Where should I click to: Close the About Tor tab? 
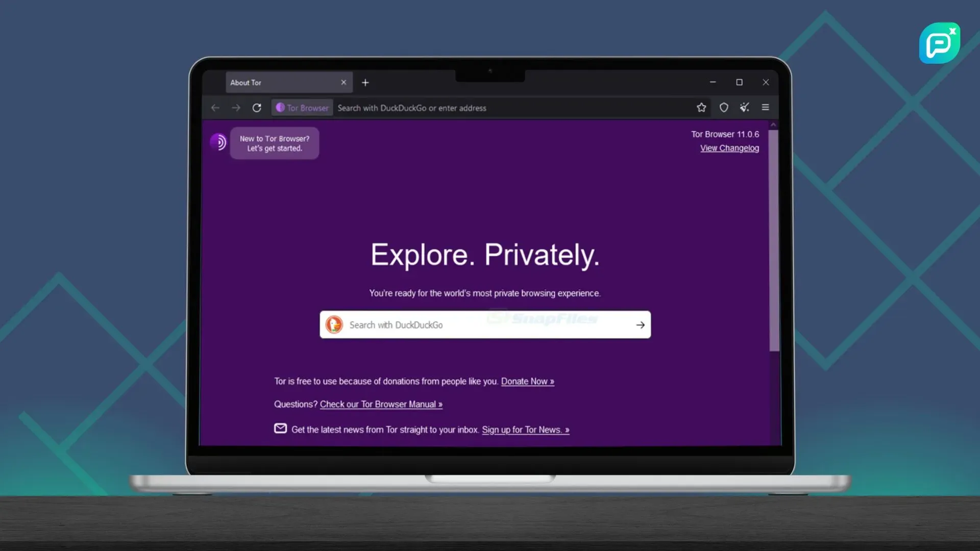pyautogui.click(x=344, y=82)
